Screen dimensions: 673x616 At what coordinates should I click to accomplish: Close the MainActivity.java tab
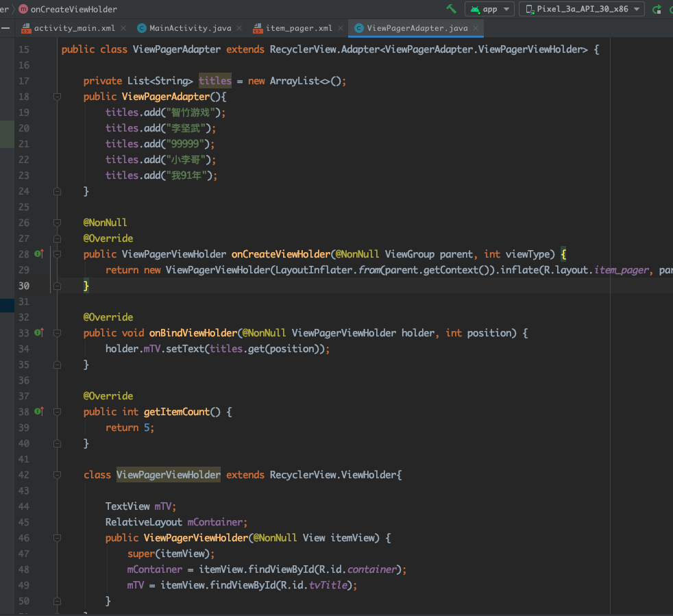point(239,28)
